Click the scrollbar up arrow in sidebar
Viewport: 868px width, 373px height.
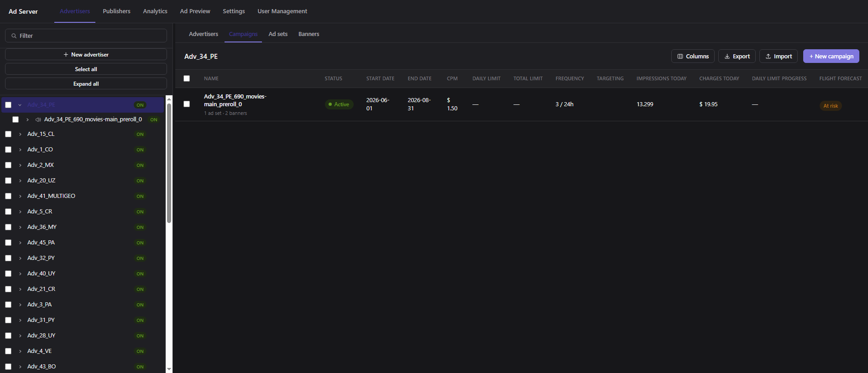coord(169,98)
